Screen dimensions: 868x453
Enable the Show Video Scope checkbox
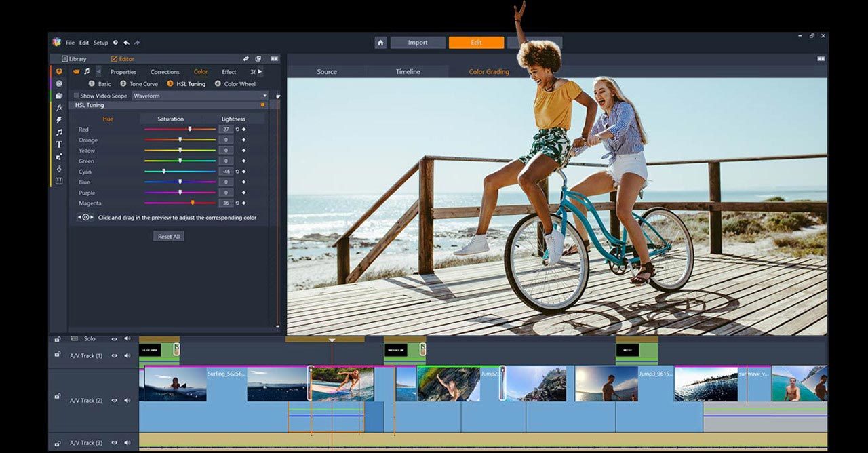[x=76, y=96]
